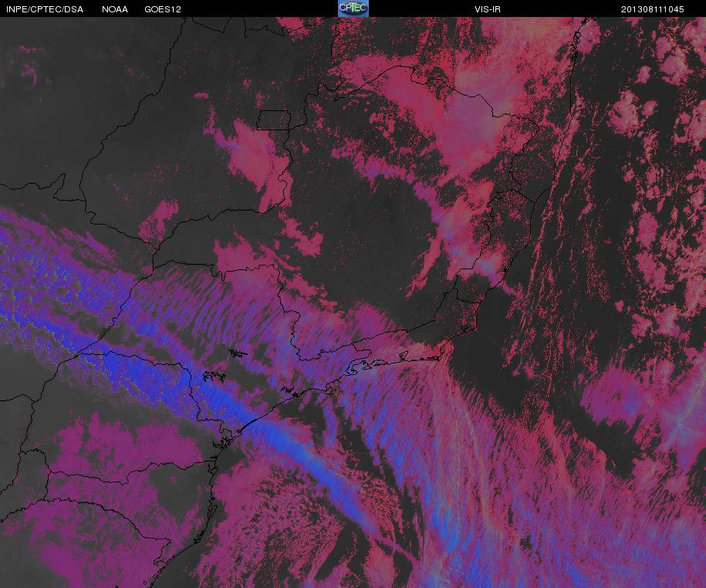Click the INPE/CPTEC/DSA header text
706x588 pixels.
click(45, 9)
